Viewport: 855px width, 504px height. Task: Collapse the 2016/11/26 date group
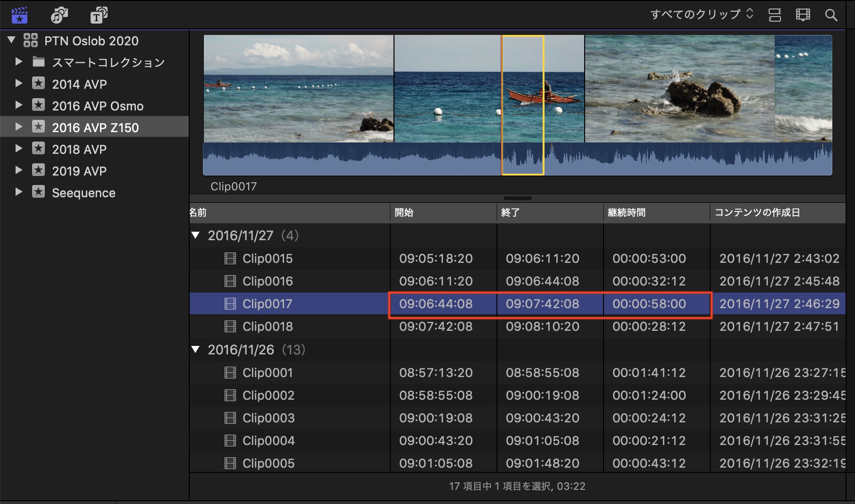pos(195,349)
